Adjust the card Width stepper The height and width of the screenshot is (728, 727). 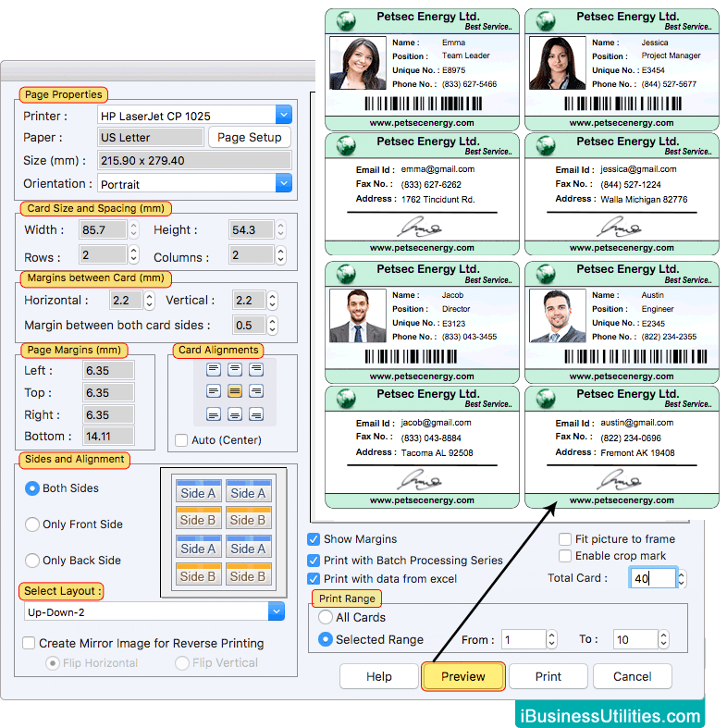(x=134, y=229)
